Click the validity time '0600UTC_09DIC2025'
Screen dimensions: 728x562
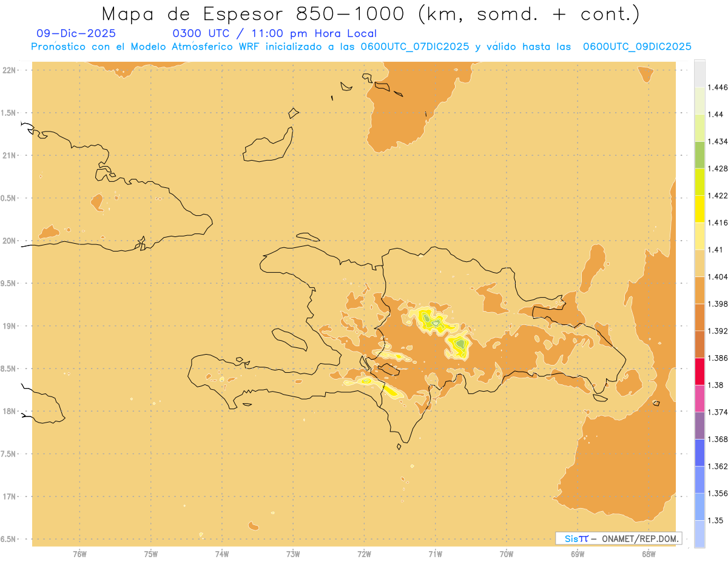point(637,47)
